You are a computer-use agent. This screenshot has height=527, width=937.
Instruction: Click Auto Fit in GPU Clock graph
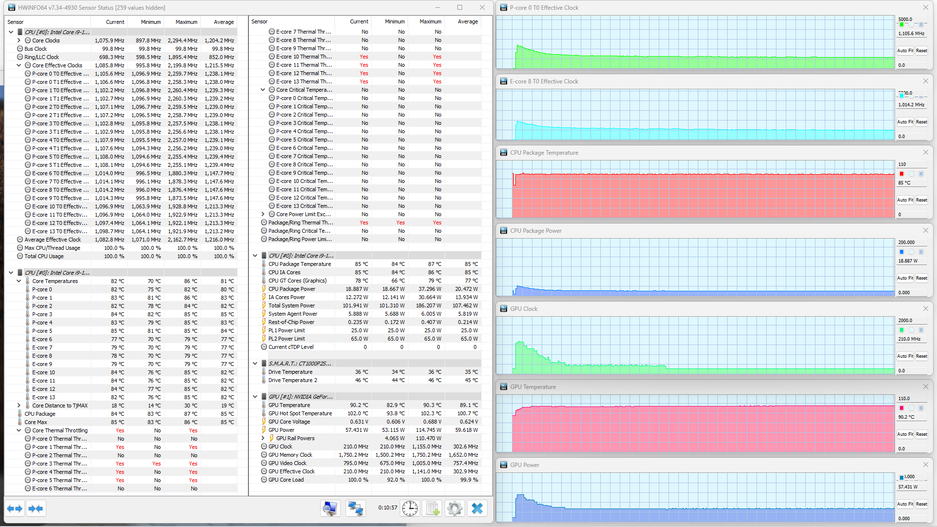(x=903, y=356)
